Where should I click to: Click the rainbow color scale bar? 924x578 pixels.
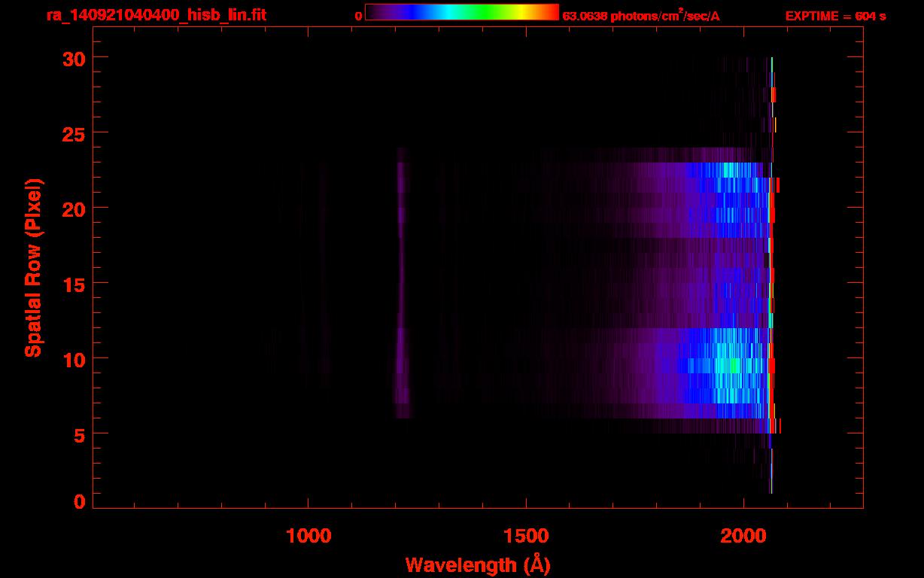(x=462, y=13)
